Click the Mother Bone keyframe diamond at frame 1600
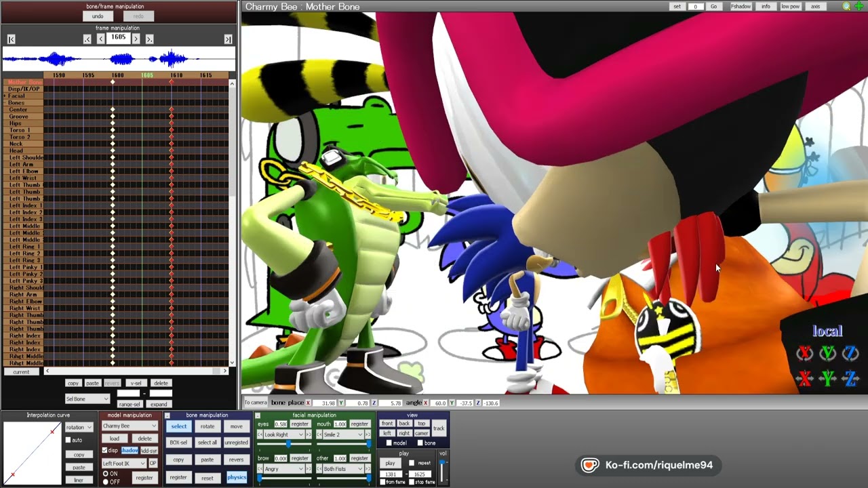The width and height of the screenshot is (868, 488). (113, 82)
